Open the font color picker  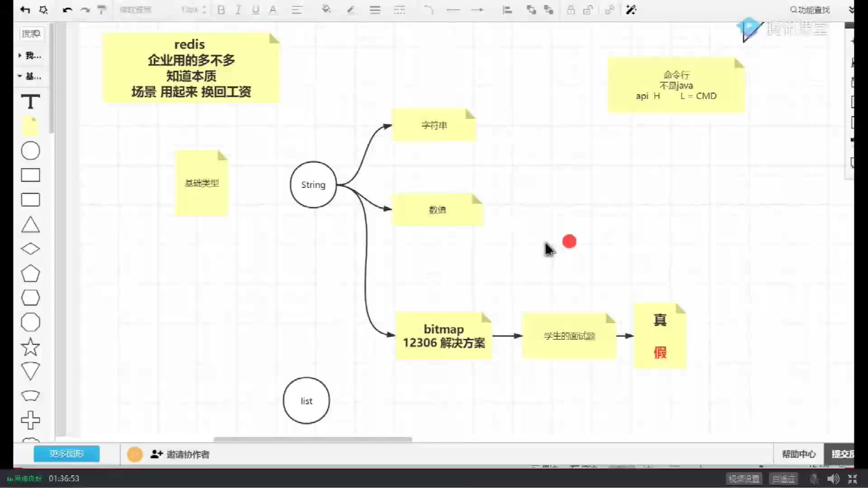coord(273,10)
